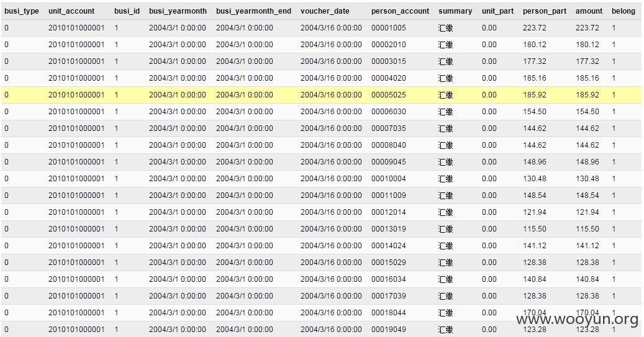Click person_part value 148.54

pyautogui.click(x=535, y=195)
